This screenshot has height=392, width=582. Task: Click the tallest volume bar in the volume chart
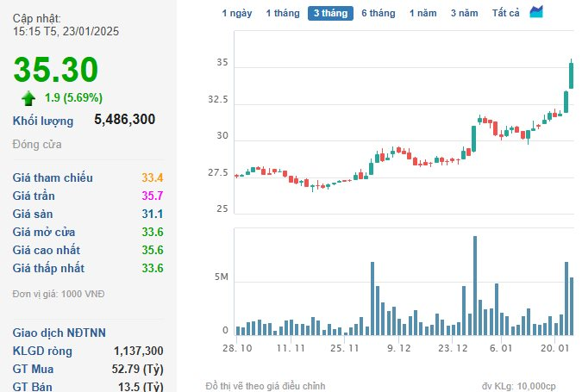475,285
